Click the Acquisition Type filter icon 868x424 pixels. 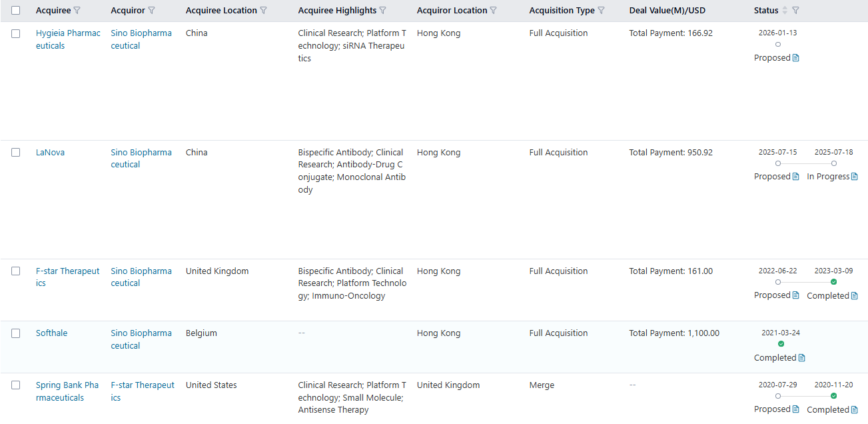click(602, 11)
